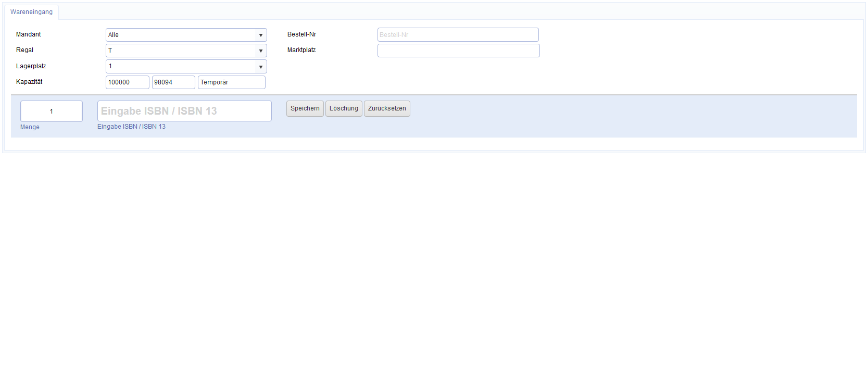Open the Wareneingang tab

pos(31,12)
